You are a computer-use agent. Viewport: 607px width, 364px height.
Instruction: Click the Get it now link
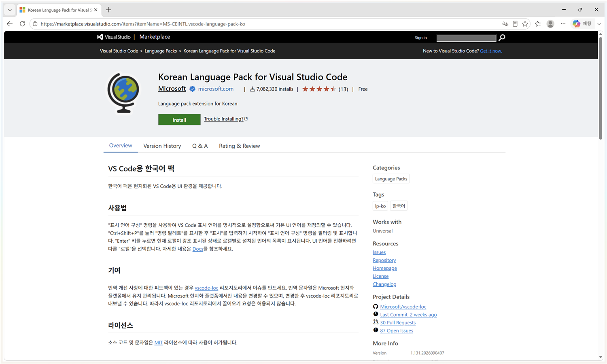point(491,51)
